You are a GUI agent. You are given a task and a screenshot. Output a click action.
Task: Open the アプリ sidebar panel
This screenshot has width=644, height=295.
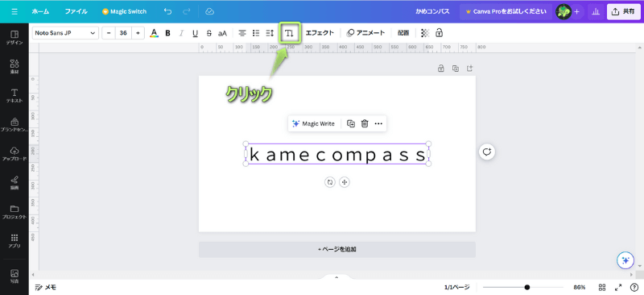(14, 241)
